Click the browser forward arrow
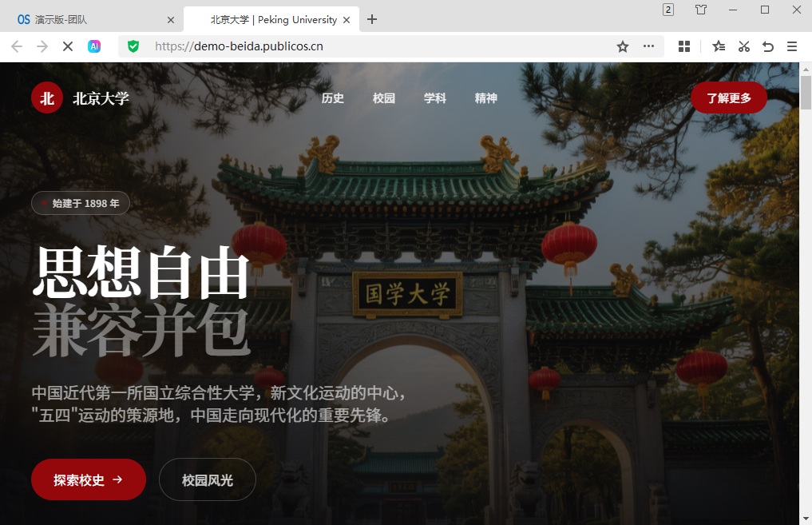 (x=42, y=46)
